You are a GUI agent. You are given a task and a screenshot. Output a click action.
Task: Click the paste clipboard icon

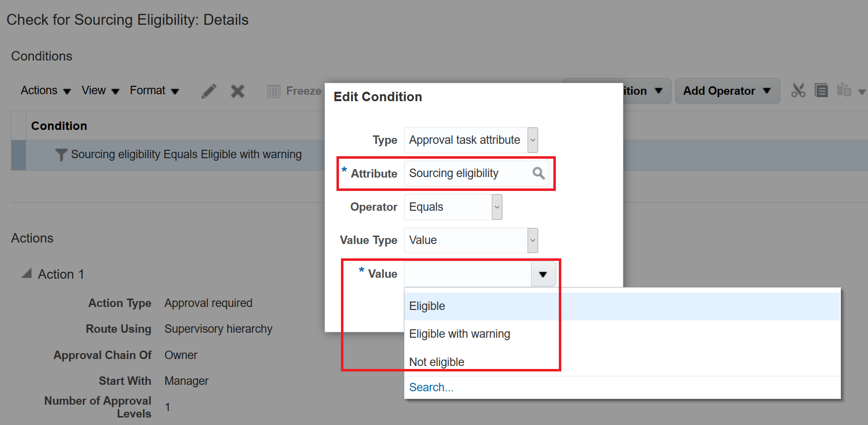click(844, 91)
